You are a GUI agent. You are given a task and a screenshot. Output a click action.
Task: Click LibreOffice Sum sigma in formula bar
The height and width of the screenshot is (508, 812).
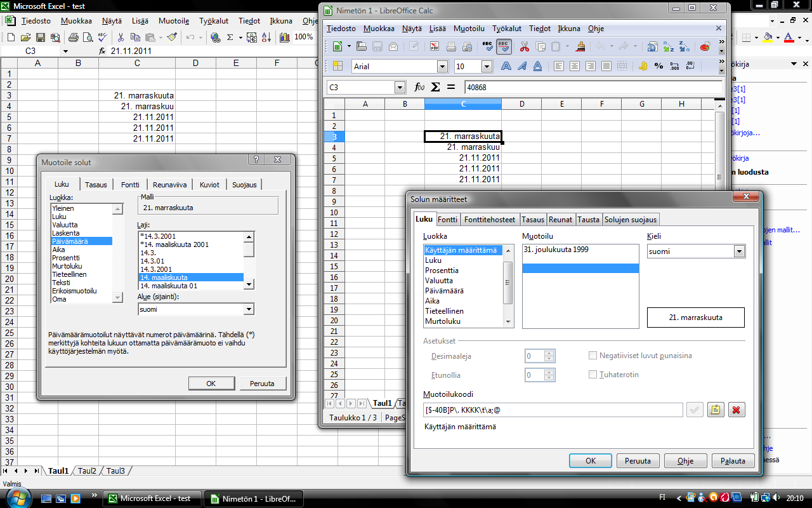click(436, 87)
